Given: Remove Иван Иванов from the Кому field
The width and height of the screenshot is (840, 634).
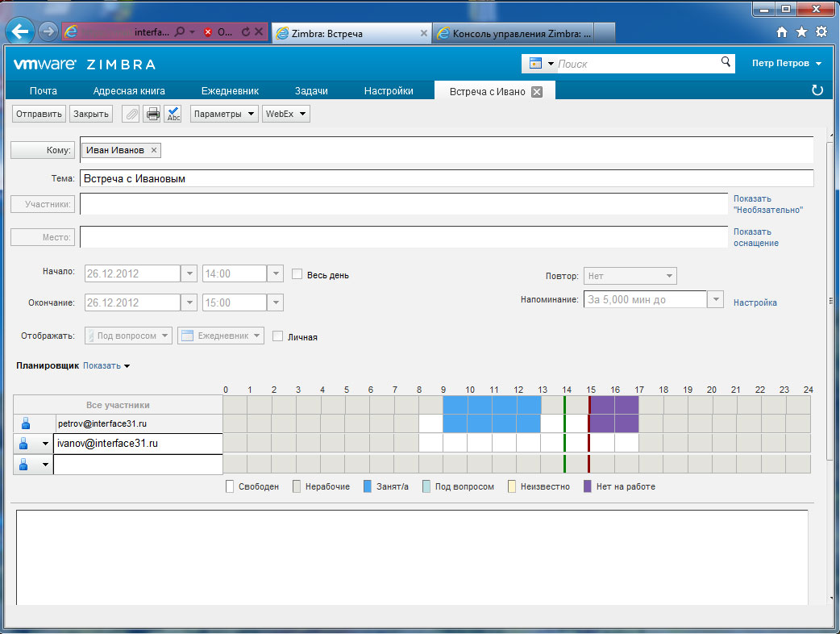Looking at the screenshot, I should click(x=154, y=150).
